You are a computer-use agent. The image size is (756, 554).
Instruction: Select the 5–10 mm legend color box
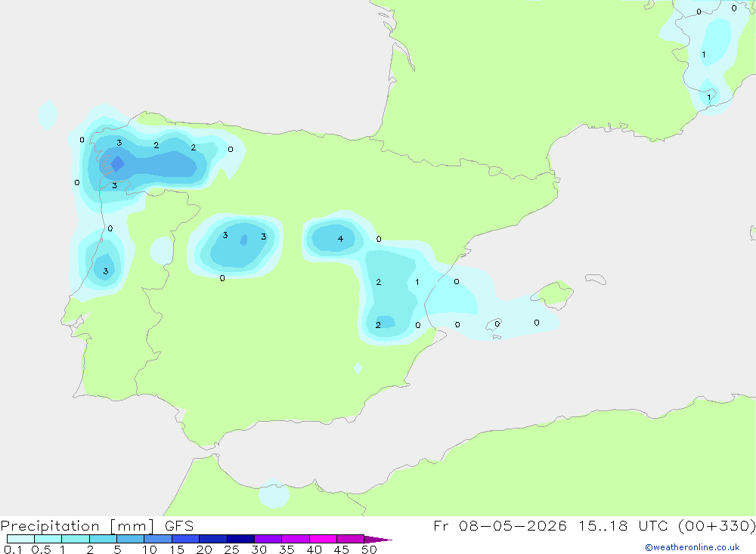[x=131, y=539]
